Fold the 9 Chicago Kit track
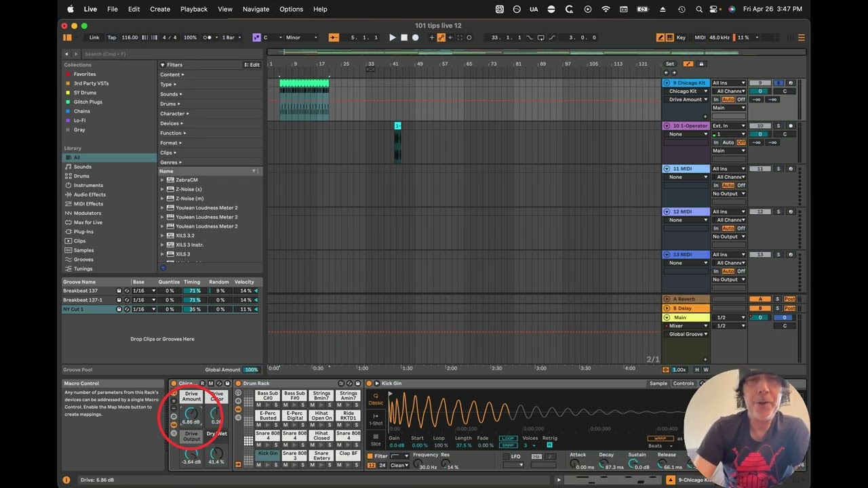 pos(667,83)
